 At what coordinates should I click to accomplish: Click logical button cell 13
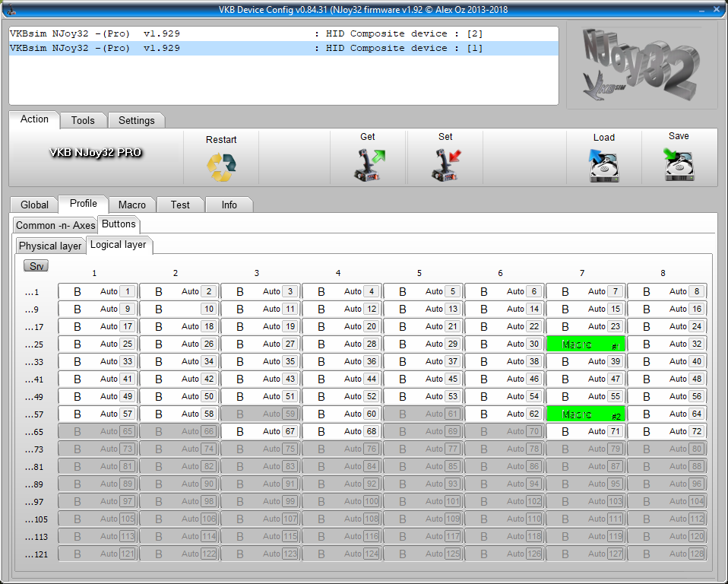point(423,309)
